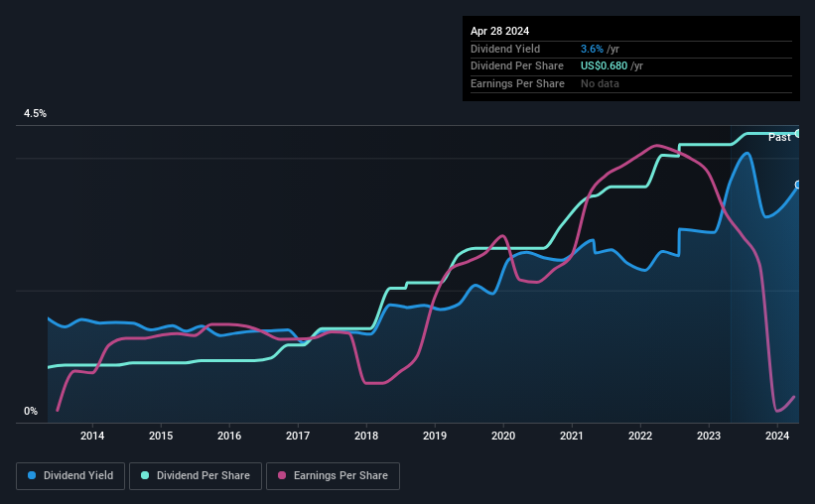815x504 pixels.
Task: Select the 2016 x-axis label
Action: [229, 436]
